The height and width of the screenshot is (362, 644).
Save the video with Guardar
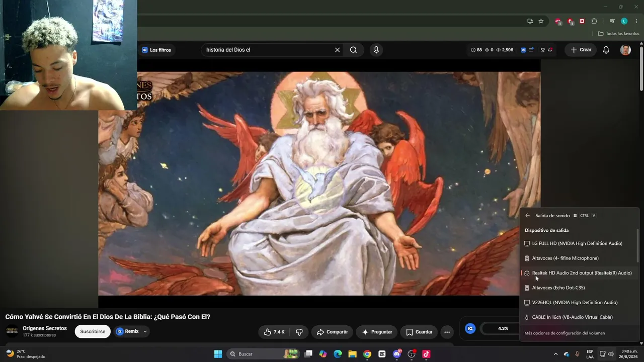click(x=419, y=332)
